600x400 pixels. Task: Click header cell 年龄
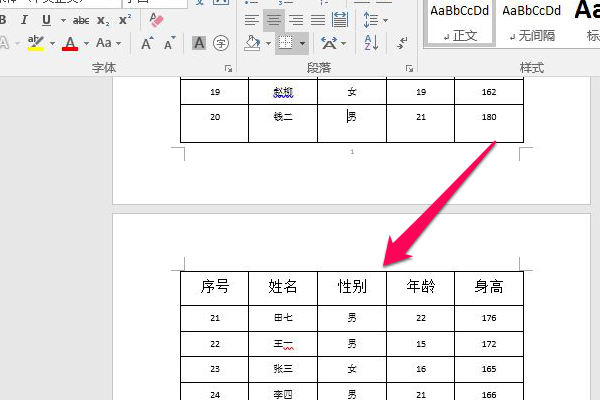(421, 287)
